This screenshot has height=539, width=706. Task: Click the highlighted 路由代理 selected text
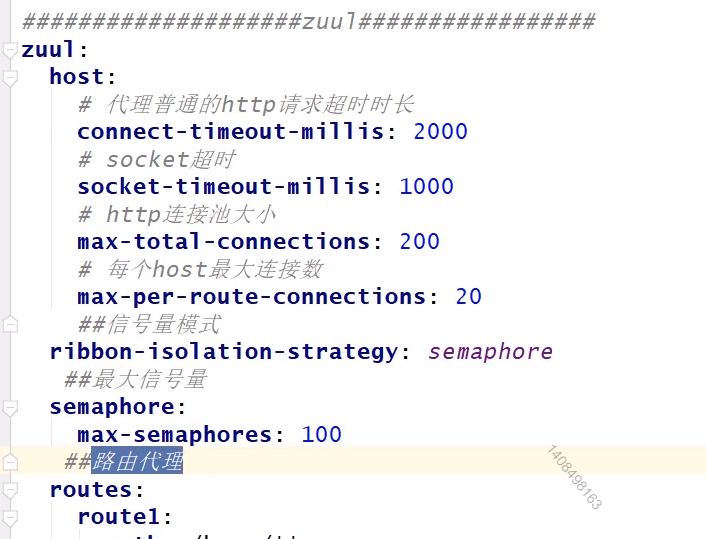tap(137, 462)
